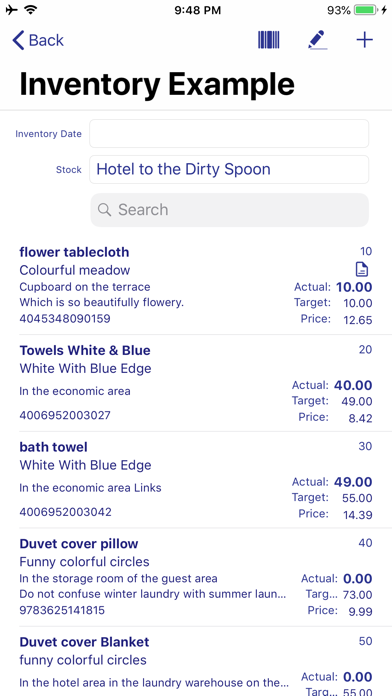
Task: Open the bath towel entry
Action: [196, 480]
